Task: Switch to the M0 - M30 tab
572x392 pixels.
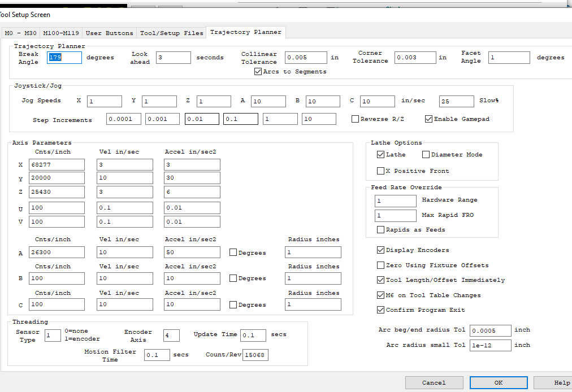Action: point(21,33)
